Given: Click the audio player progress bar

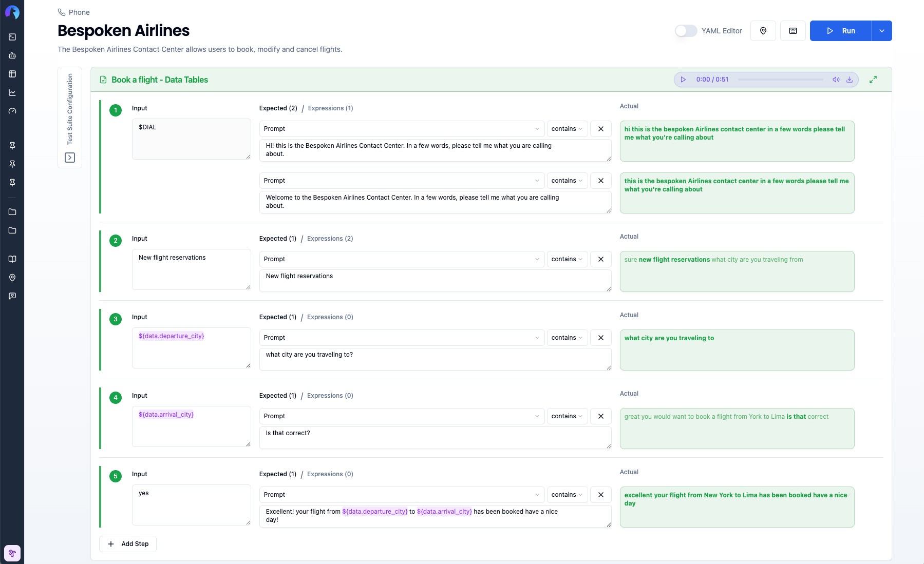Looking at the screenshot, I should (780, 80).
